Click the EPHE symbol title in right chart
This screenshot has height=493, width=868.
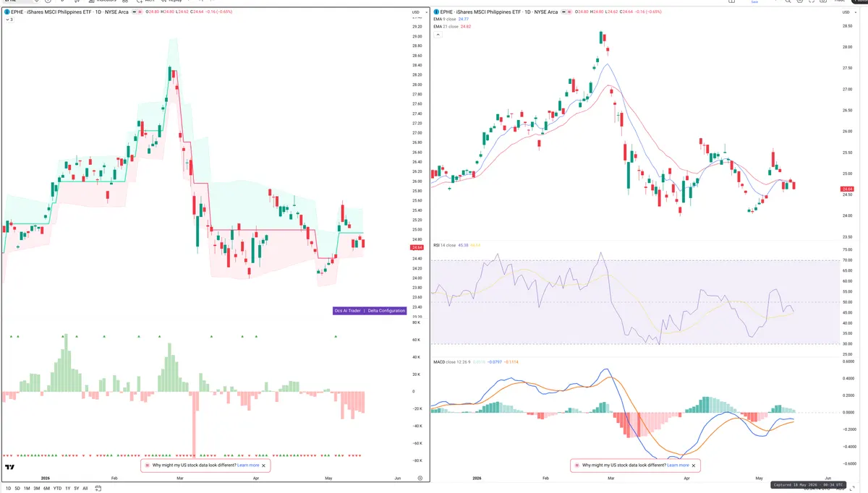point(499,12)
